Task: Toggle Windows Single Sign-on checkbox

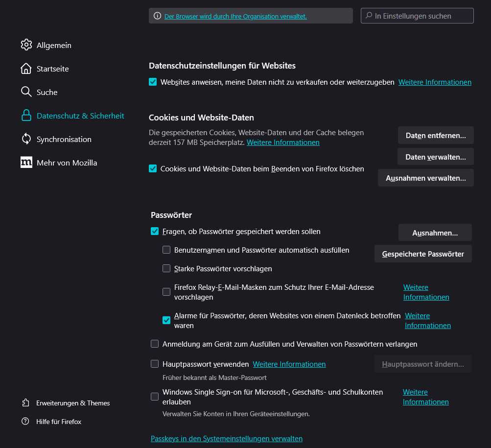Action: pos(155,397)
